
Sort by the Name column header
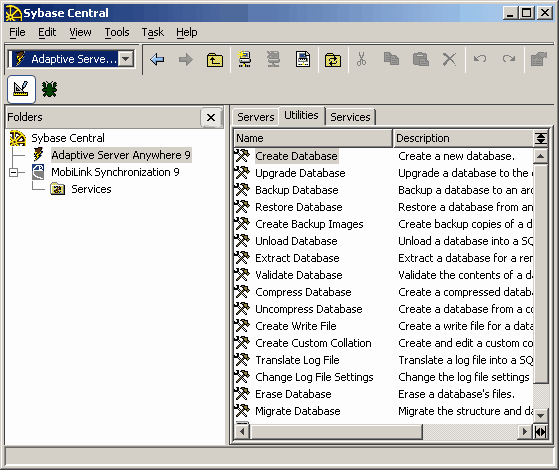pyautogui.click(x=313, y=138)
